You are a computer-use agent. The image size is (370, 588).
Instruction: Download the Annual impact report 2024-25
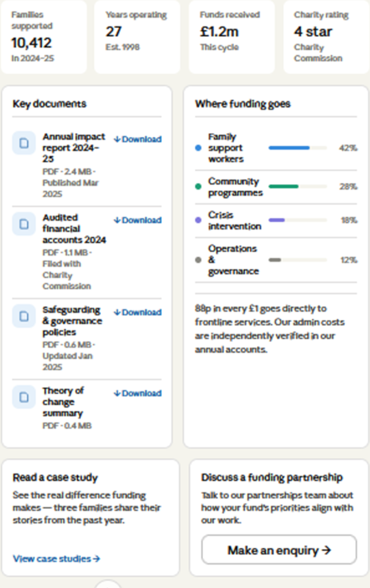tap(138, 140)
